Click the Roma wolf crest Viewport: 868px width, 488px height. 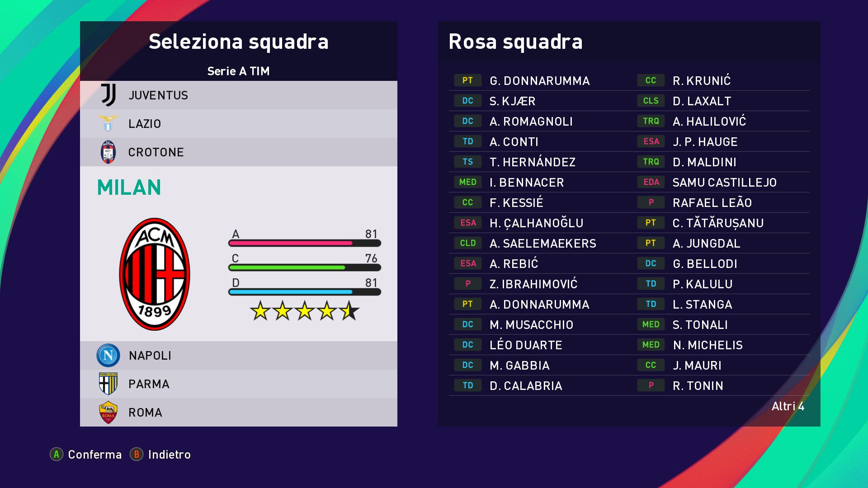(108, 412)
